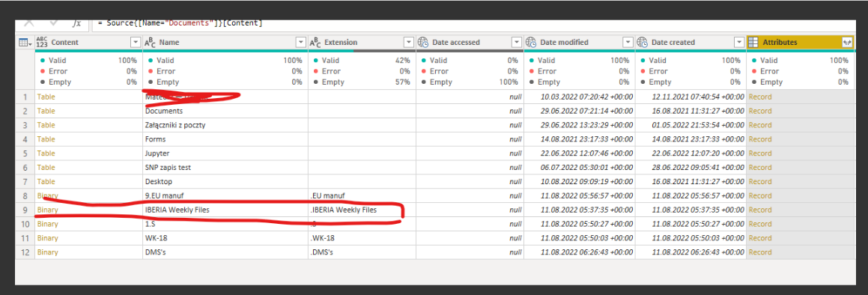This screenshot has width=868, height=295.
Task: Select date modified '06.07.2022 05:30:01 +00:00' cell
Action: coord(579,167)
